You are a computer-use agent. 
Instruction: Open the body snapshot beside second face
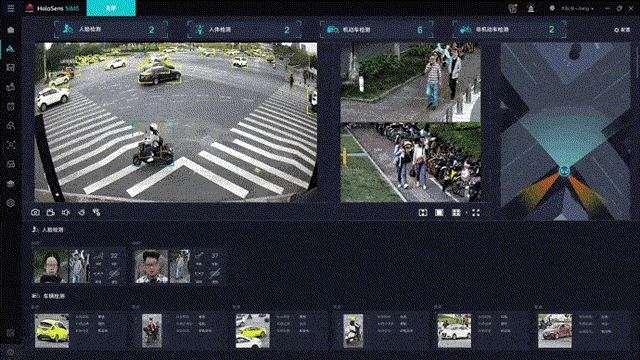(x=180, y=267)
